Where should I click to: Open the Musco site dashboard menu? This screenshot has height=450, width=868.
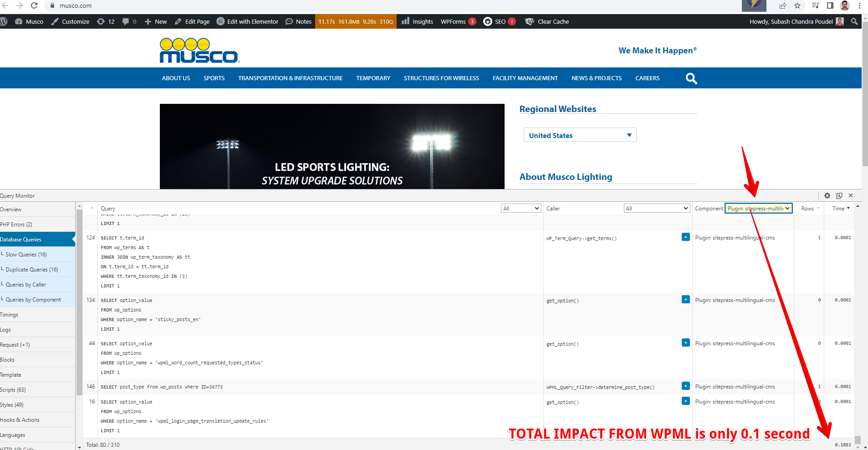tap(29, 21)
